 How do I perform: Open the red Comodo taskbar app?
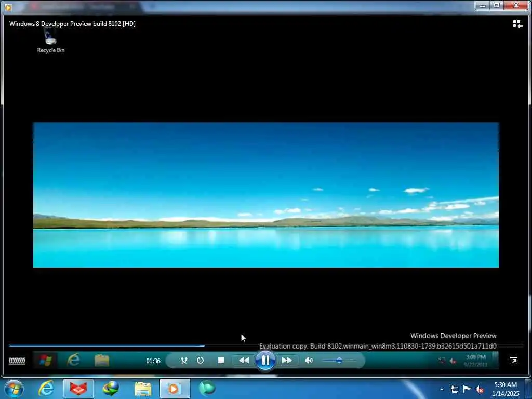[78, 389]
